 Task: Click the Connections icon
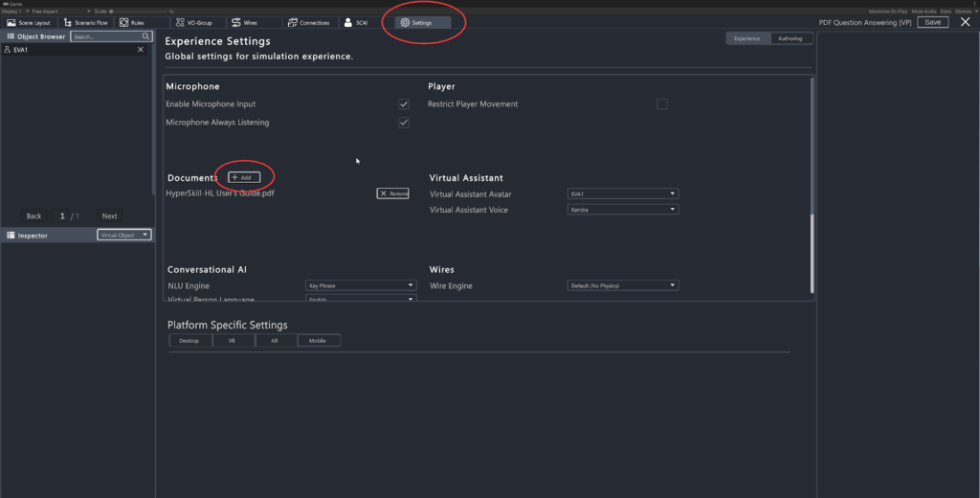[x=291, y=22]
